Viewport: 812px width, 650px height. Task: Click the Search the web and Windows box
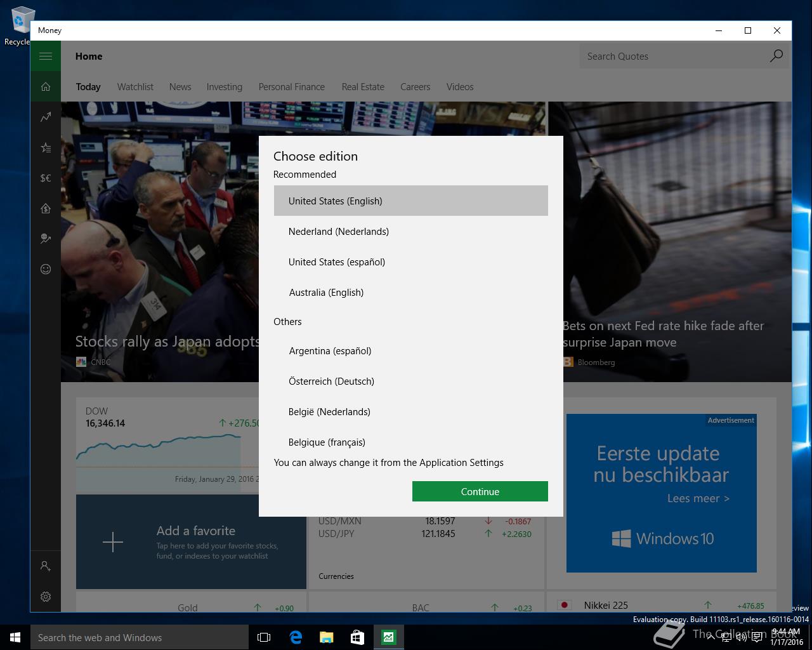140,637
